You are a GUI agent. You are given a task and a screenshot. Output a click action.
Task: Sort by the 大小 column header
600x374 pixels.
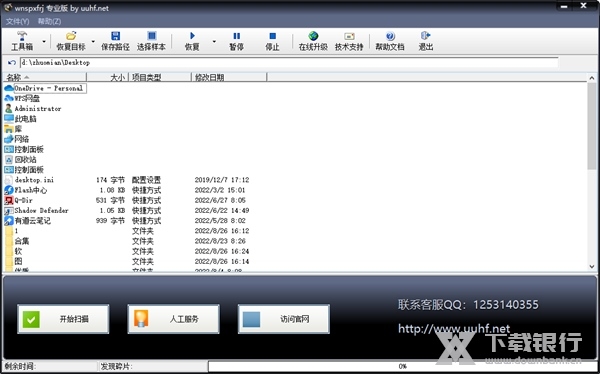tap(108, 77)
